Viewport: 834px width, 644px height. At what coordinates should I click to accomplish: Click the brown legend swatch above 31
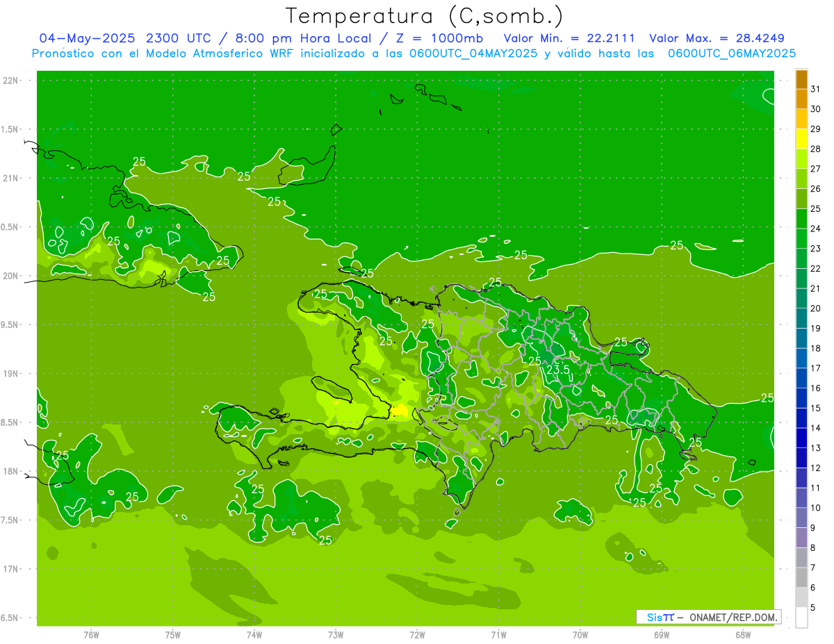point(801,79)
